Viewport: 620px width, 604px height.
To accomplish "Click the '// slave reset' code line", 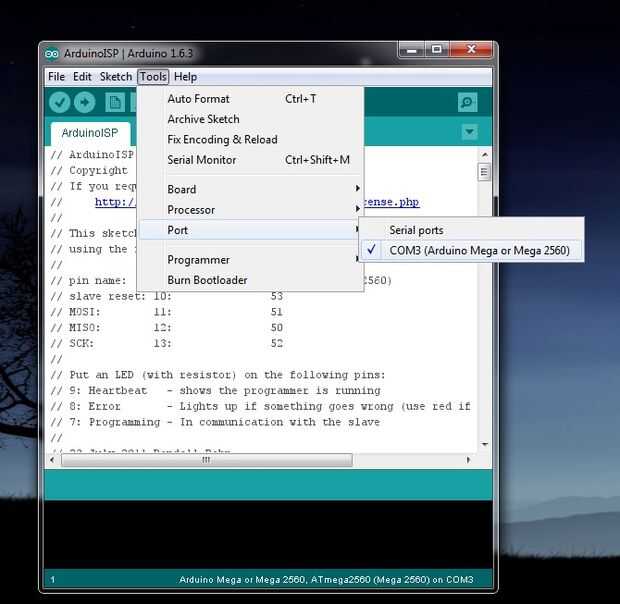I will point(167,296).
